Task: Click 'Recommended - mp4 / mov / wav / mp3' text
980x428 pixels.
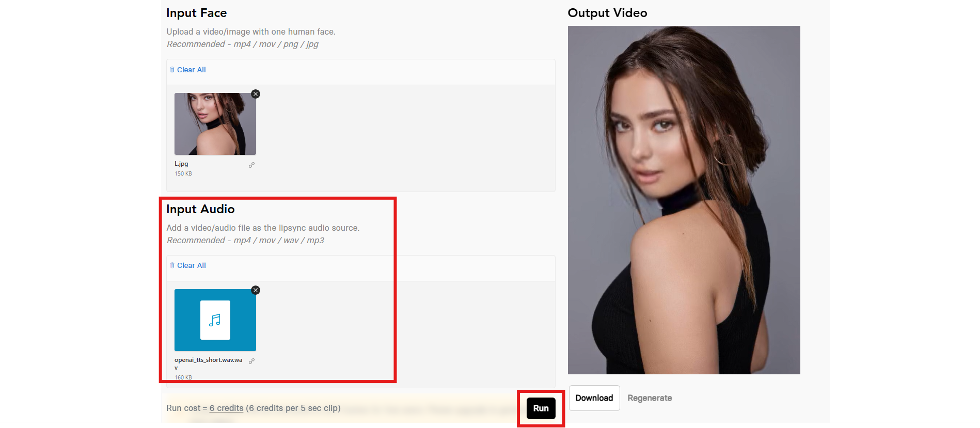Action: [245, 241]
